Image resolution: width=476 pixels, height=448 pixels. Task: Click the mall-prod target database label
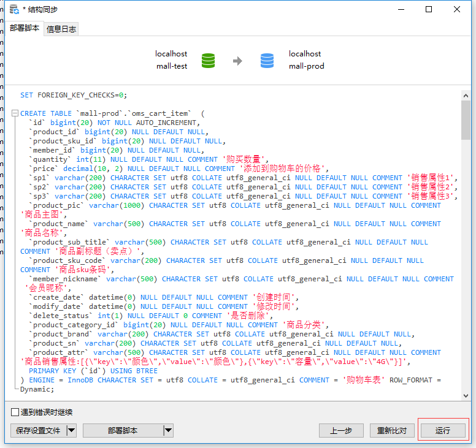click(x=307, y=66)
